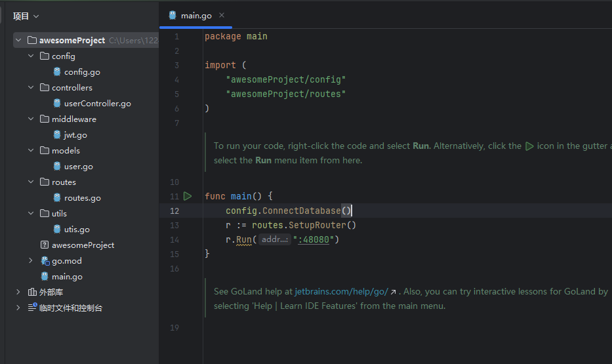Close the main.go editor tab
This screenshot has height=364, width=612.
tap(222, 15)
